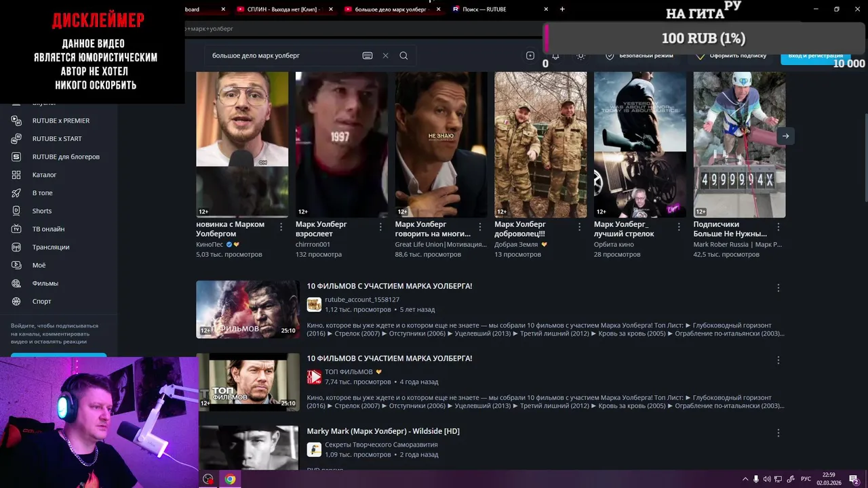
Task: Go to Shorts via sidebar icon
Action: pyautogui.click(x=17, y=211)
